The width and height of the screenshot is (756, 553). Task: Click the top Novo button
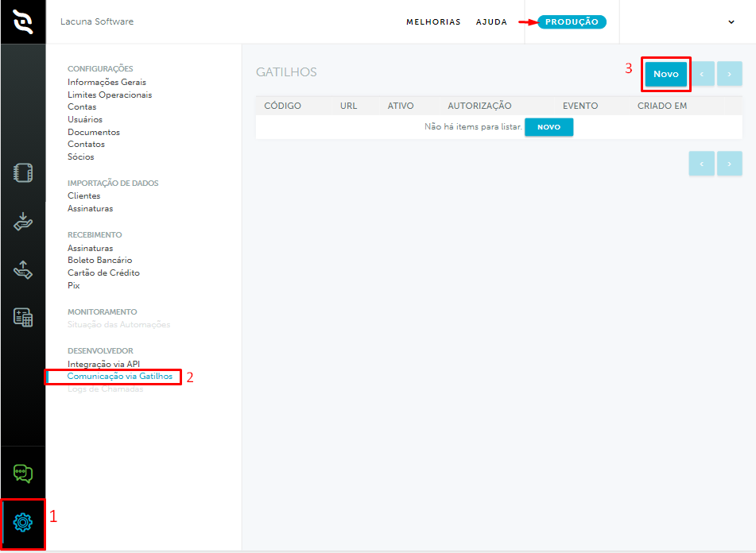click(x=666, y=74)
